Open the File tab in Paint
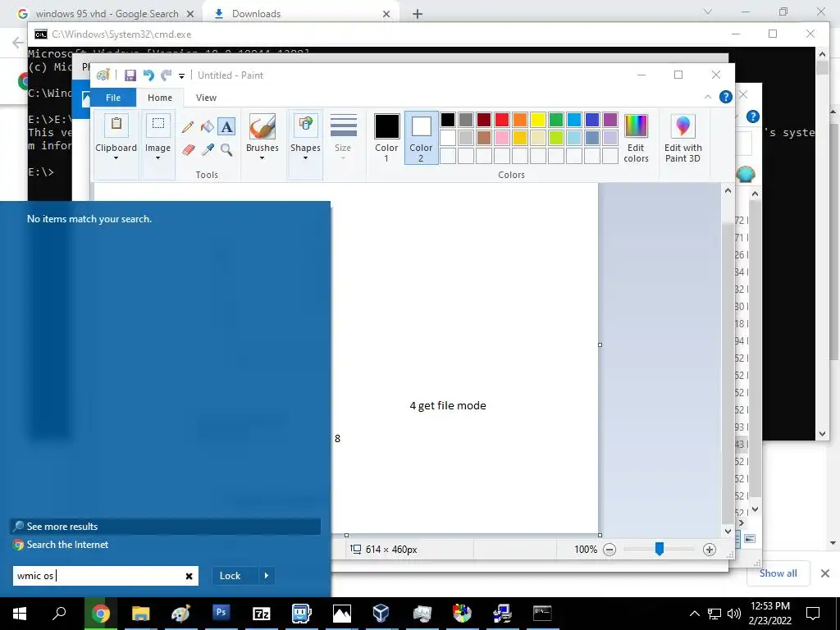 click(x=113, y=98)
